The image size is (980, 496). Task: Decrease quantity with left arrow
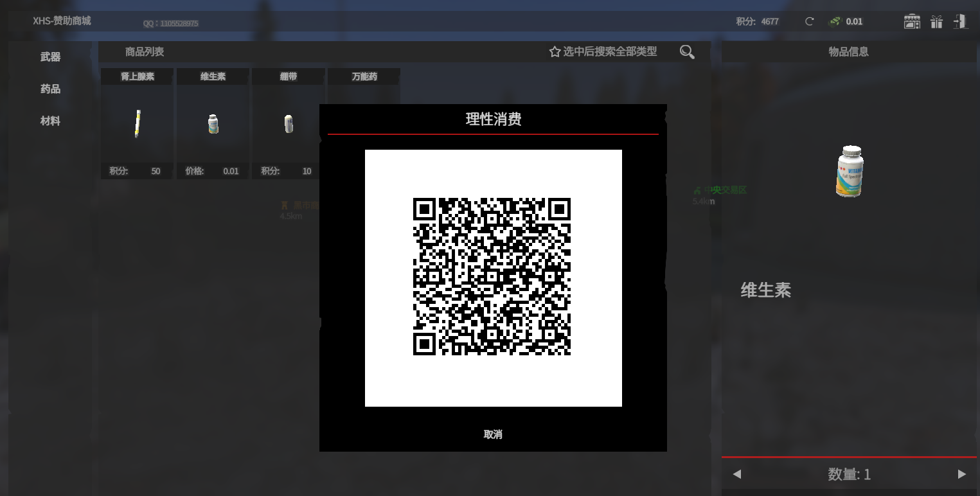[x=737, y=474]
